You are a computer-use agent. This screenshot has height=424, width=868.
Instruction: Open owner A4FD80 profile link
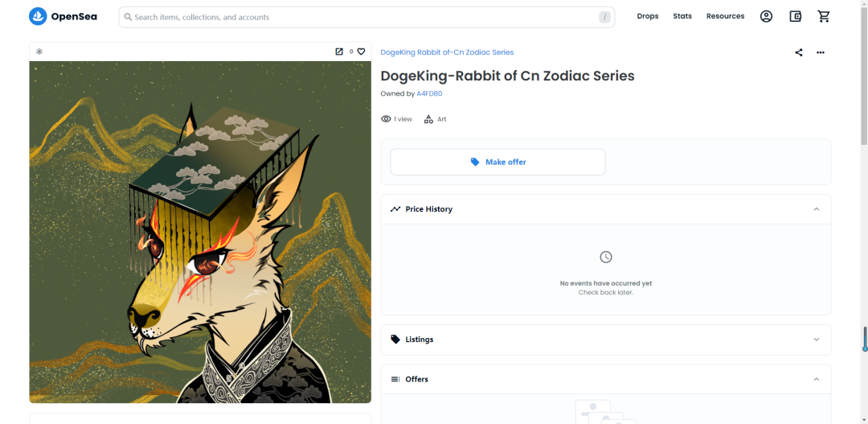click(x=429, y=94)
